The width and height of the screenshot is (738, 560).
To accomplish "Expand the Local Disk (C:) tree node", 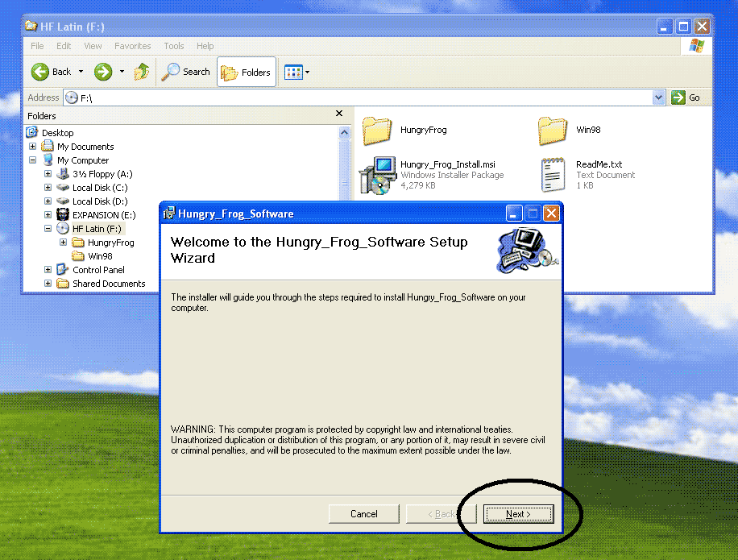I will click(48, 188).
